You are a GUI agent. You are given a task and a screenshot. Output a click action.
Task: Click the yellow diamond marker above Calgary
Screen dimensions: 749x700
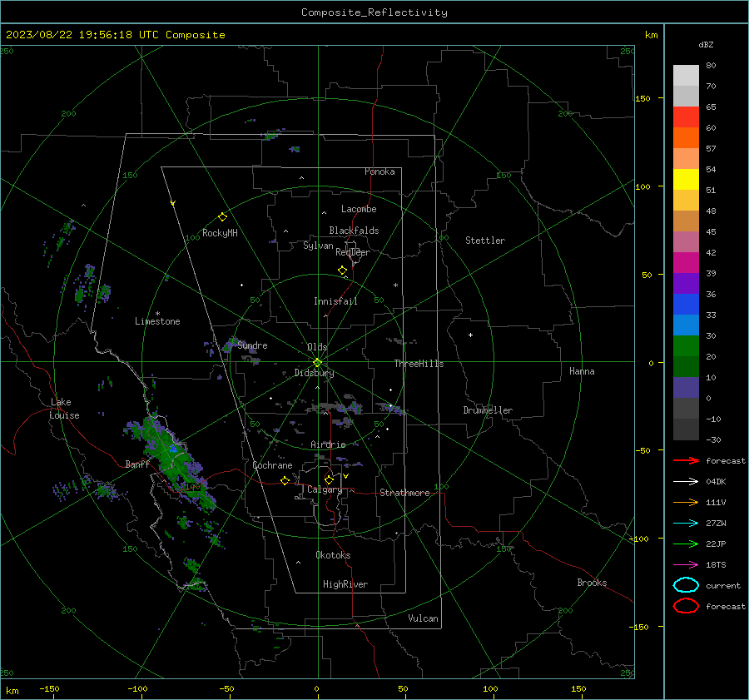tap(329, 479)
